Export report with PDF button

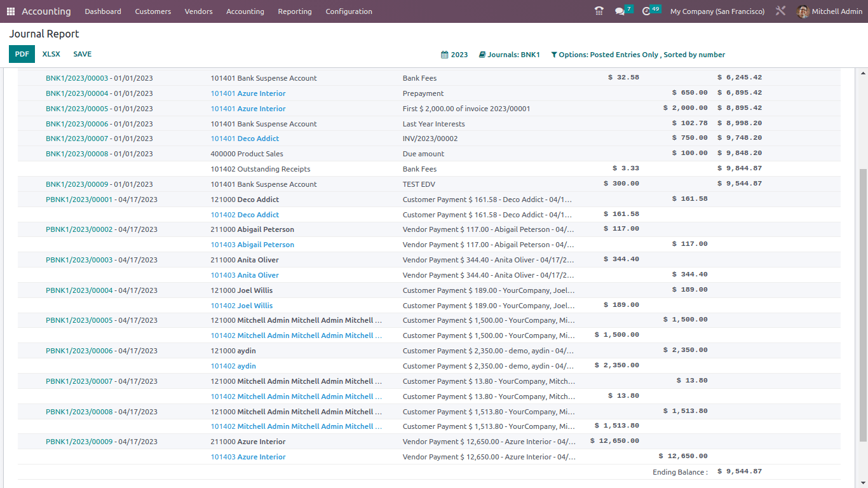tap(22, 54)
